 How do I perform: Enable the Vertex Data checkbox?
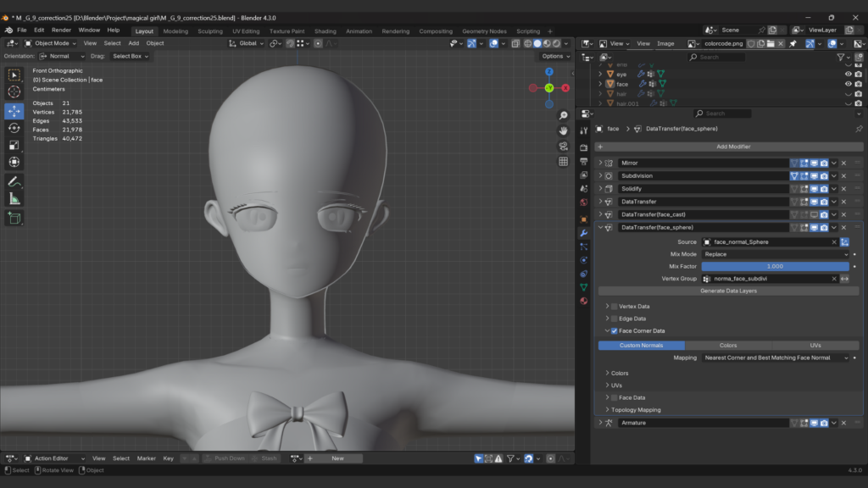point(615,306)
